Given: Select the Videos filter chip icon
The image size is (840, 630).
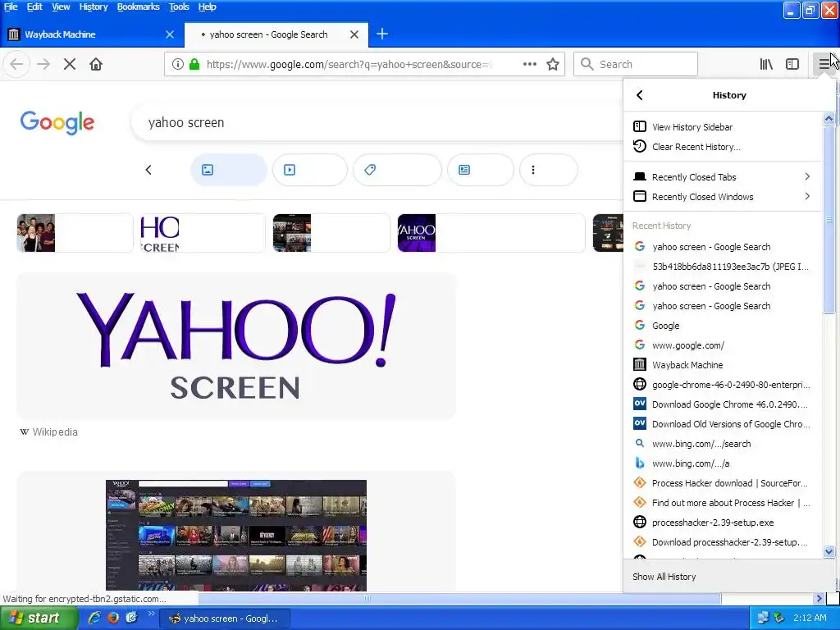Looking at the screenshot, I should (x=290, y=170).
